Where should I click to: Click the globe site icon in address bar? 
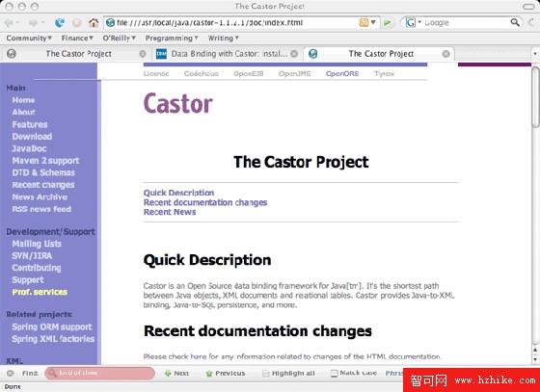tap(110, 23)
